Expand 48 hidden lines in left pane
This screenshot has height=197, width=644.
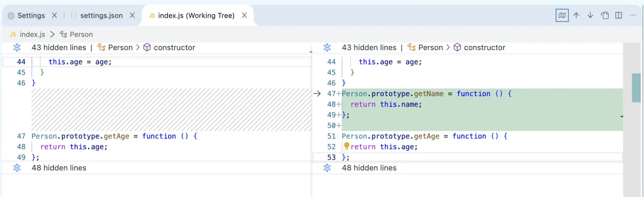pos(17,168)
